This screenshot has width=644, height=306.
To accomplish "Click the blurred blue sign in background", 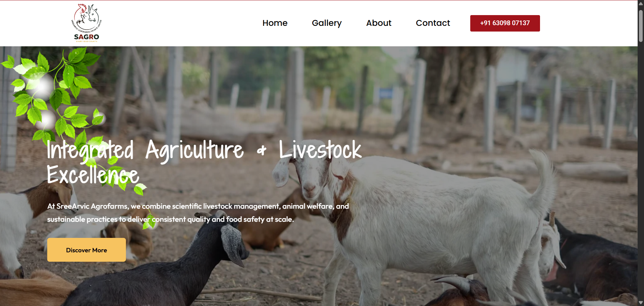I will [386, 93].
